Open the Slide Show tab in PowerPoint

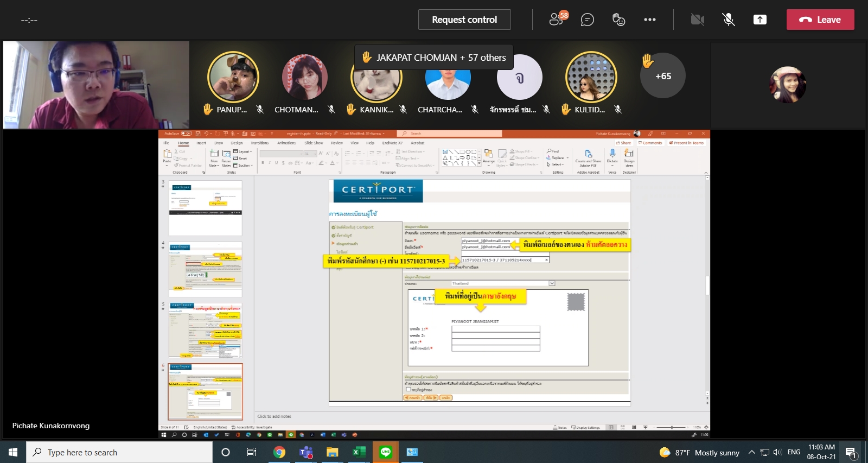coord(314,143)
